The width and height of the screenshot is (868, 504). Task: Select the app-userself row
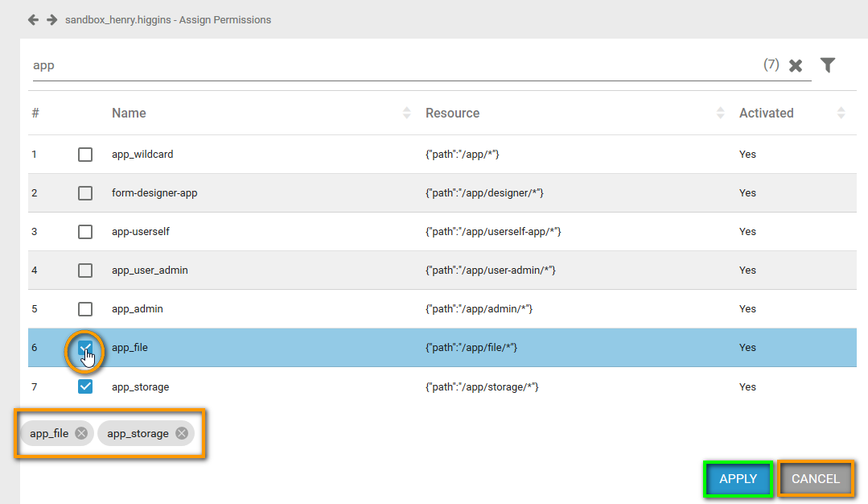click(x=85, y=231)
